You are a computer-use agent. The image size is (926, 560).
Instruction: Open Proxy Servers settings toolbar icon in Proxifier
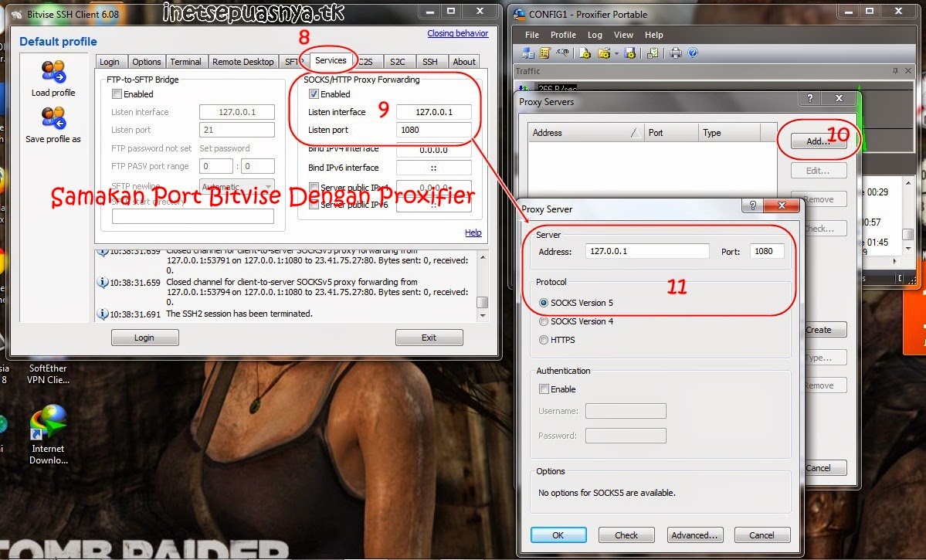527,53
